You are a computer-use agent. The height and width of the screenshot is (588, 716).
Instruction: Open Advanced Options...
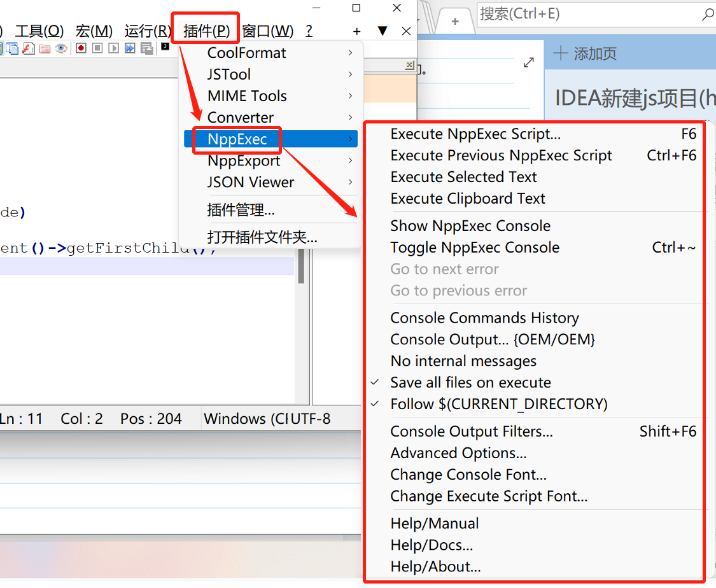pyautogui.click(x=458, y=452)
